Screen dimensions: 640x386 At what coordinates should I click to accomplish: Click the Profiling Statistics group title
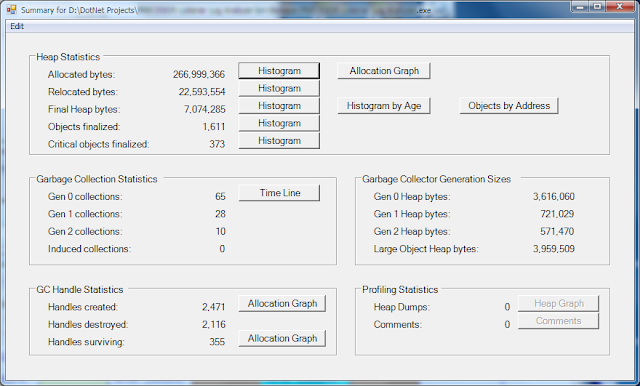pos(400,290)
